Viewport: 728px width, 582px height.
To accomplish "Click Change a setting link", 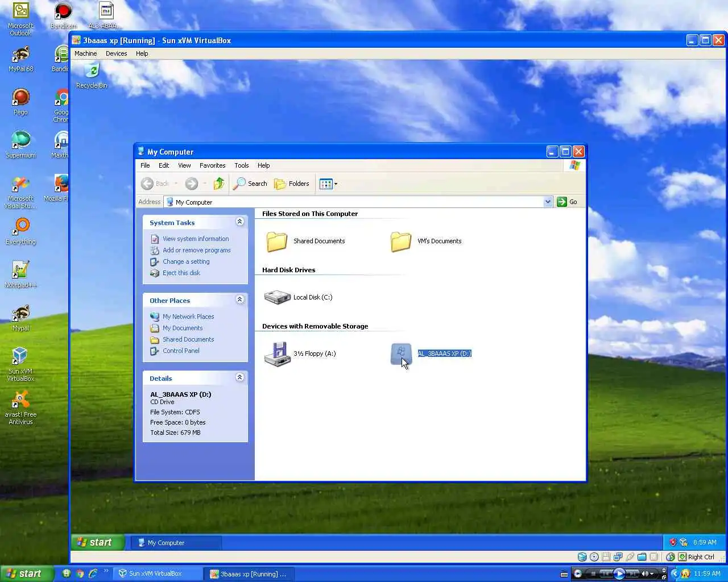I will pyautogui.click(x=186, y=261).
